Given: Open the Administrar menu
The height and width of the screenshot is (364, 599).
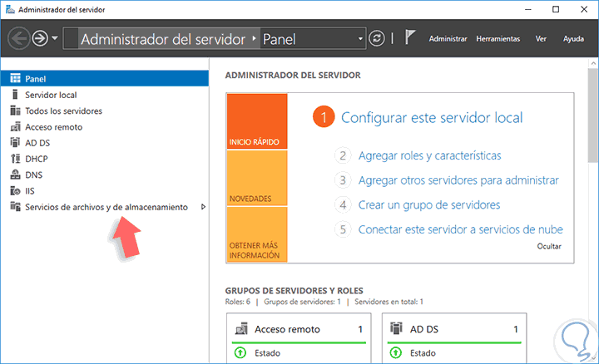Looking at the screenshot, I should [448, 38].
